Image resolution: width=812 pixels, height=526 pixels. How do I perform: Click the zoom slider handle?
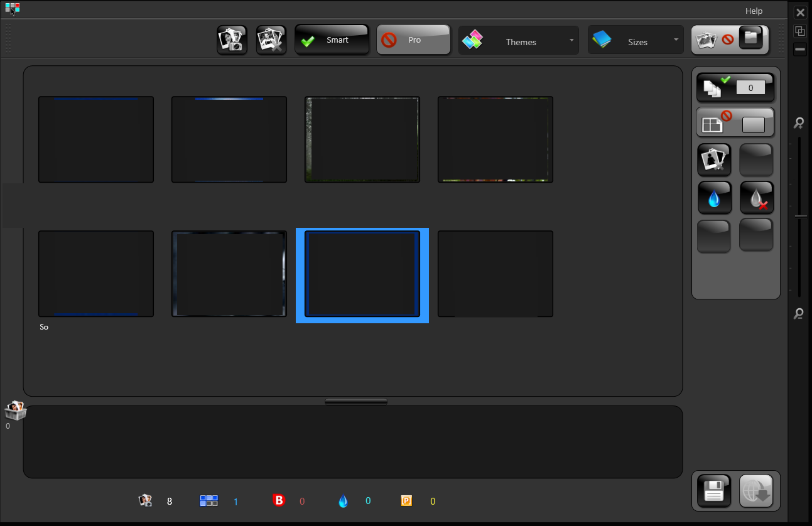point(799,217)
